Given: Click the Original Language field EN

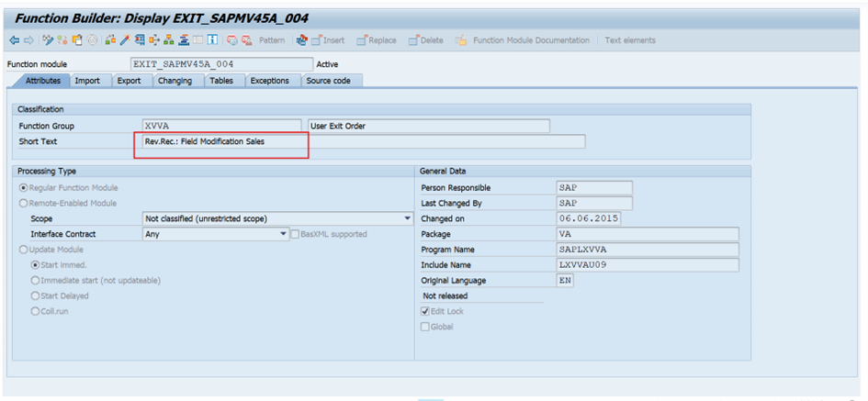Looking at the screenshot, I should pos(565,281).
